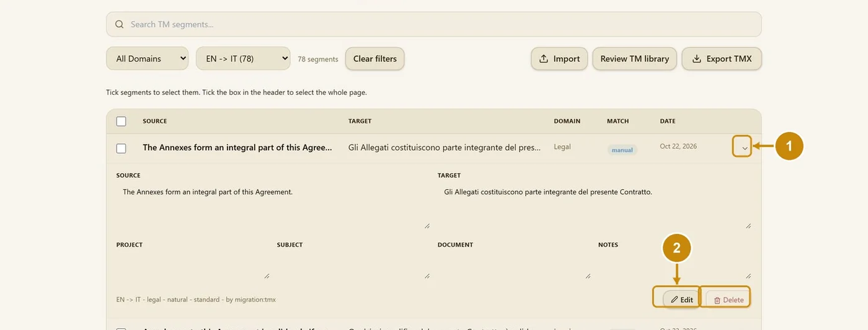This screenshot has height=330, width=868.
Task: Click the 78 segments count text
Action: click(318, 59)
